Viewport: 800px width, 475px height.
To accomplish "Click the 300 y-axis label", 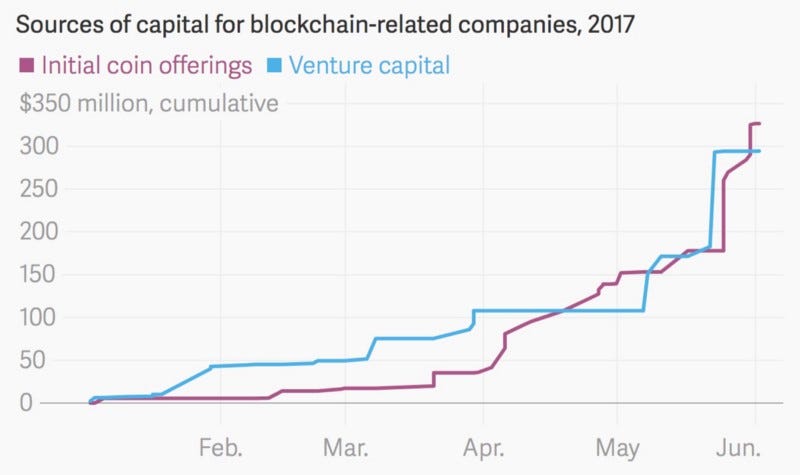I will click(x=40, y=146).
